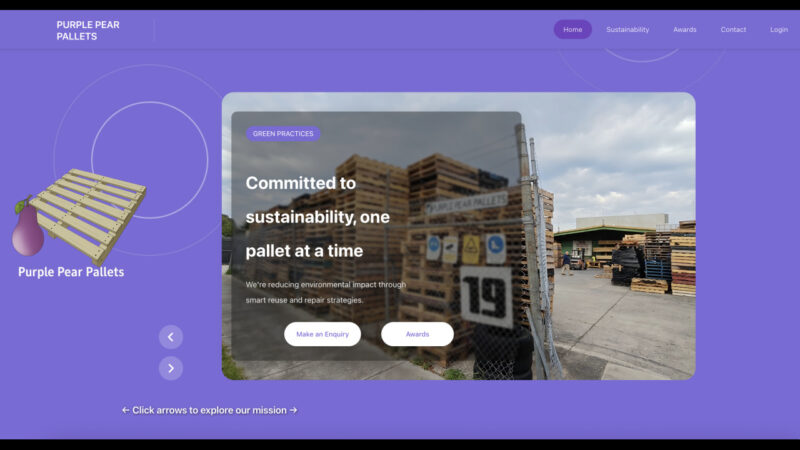Click the PURPLE PEAR PALLETS header brand text

click(x=88, y=31)
